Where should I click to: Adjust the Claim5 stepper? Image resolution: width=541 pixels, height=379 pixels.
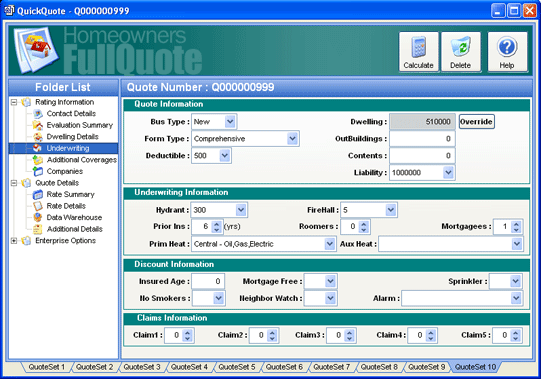pyautogui.click(x=515, y=336)
